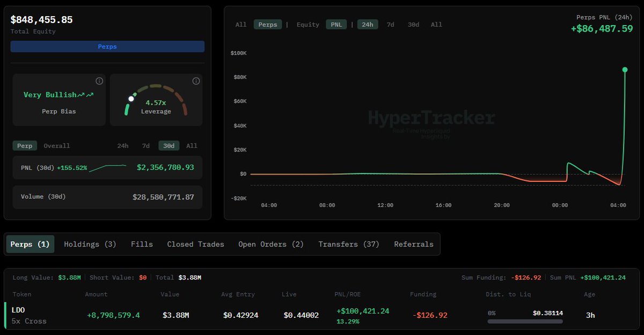644x335 pixels.
Task: Click the 30d PNL amount $2,356,780.93
Action: (165, 168)
